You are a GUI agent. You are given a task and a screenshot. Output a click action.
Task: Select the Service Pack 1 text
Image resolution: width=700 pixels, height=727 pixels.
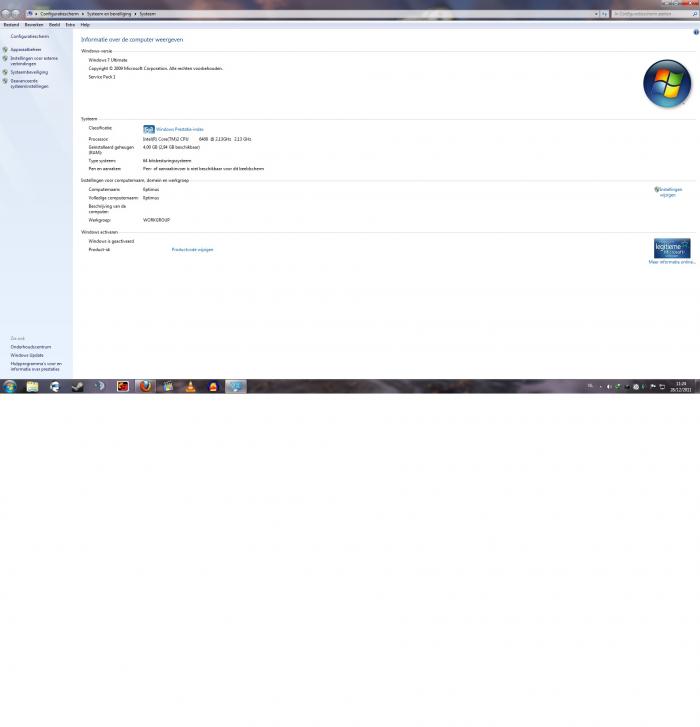102,77
